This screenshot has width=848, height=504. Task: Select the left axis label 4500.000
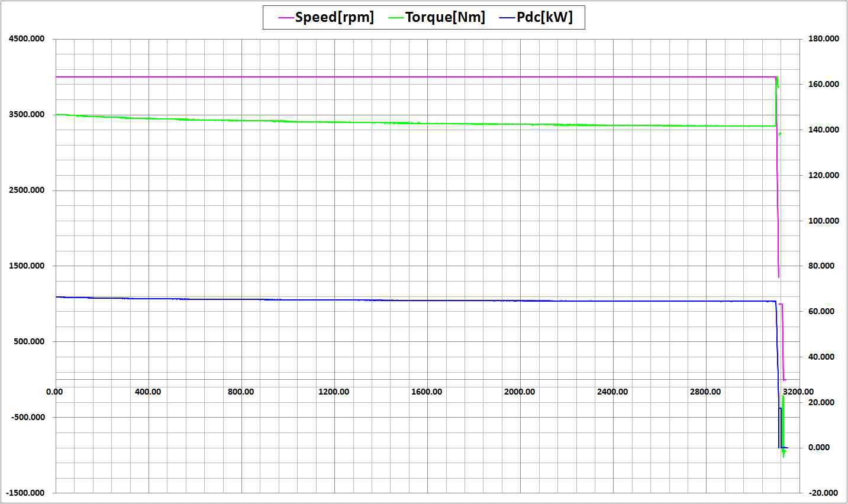point(27,39)
